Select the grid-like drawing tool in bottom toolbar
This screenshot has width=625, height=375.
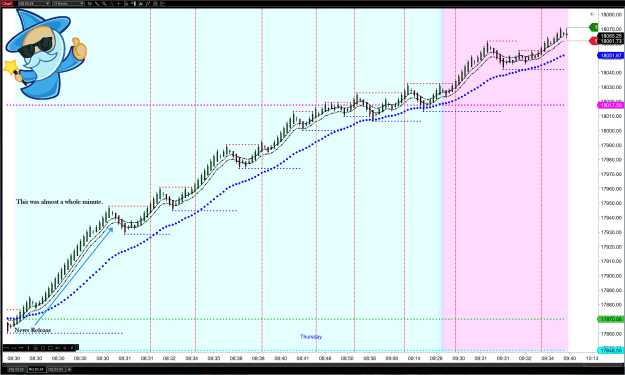35,348
